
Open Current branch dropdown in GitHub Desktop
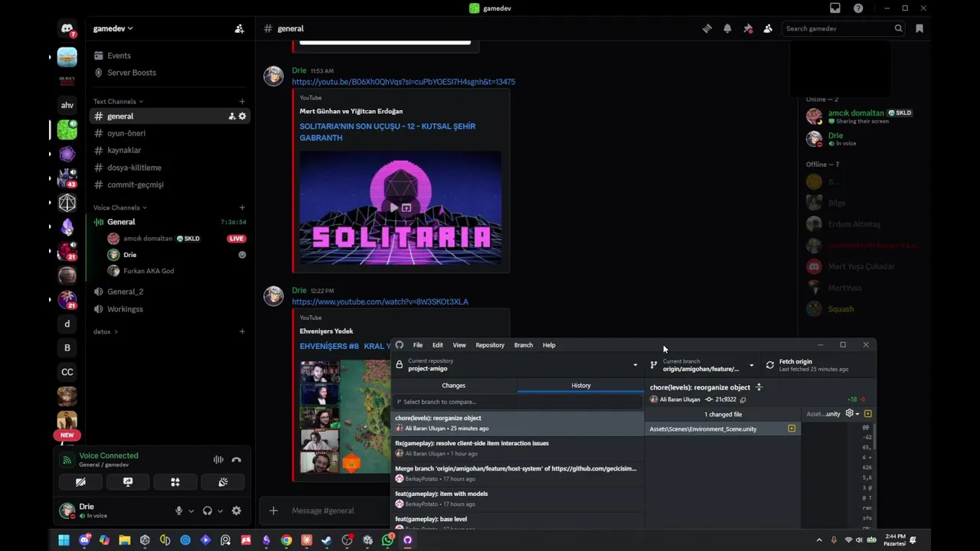tap(703, 365)
